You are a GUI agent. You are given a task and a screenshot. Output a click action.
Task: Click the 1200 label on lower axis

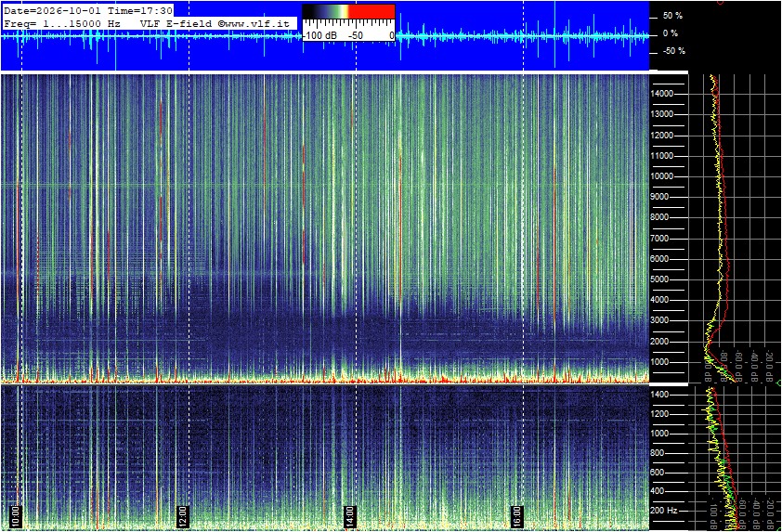tap(659, 414)
